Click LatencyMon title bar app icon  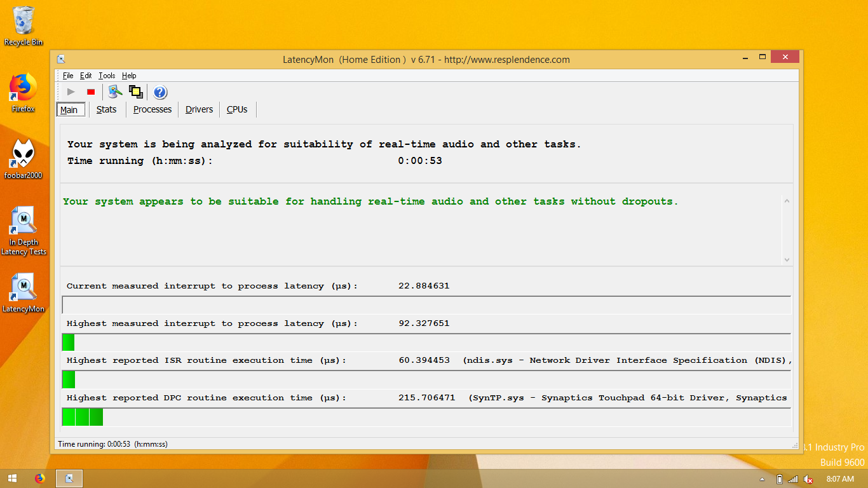[61, 59]
